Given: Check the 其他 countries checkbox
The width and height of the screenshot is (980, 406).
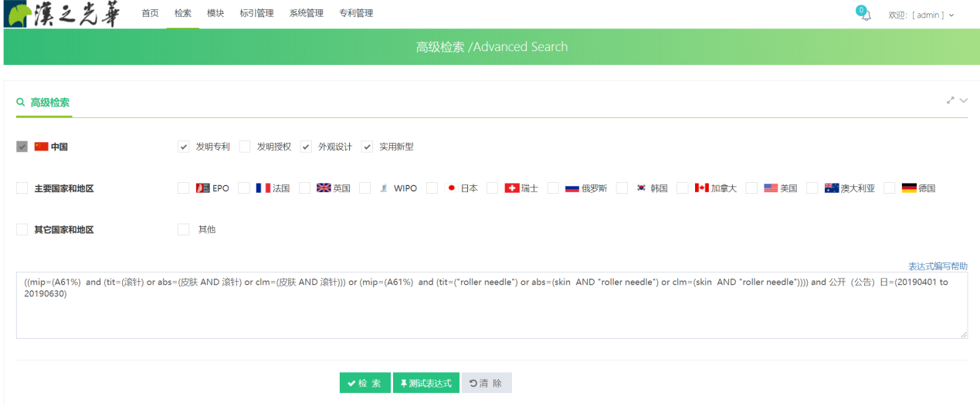Looking at the screenshot, I should [184, 229].
